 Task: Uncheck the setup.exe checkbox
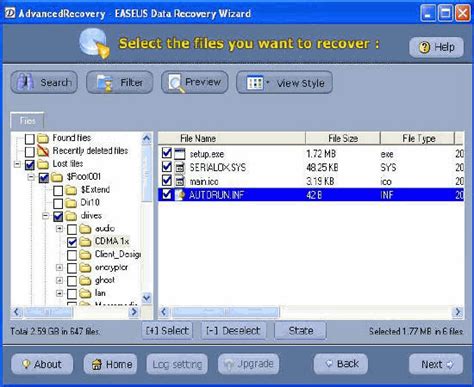coord(167,153)
